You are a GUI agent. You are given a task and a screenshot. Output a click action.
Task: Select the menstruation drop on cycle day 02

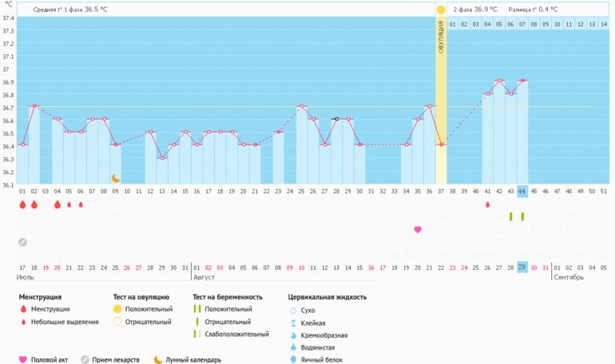pyautogui.click(x=34, y=205)
